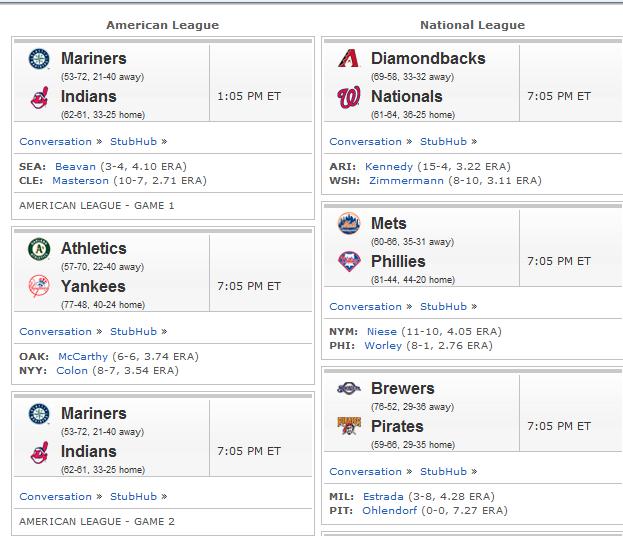Open pitcher Kennedy's profile link
623x536 pixels.
tap(389, 166)
